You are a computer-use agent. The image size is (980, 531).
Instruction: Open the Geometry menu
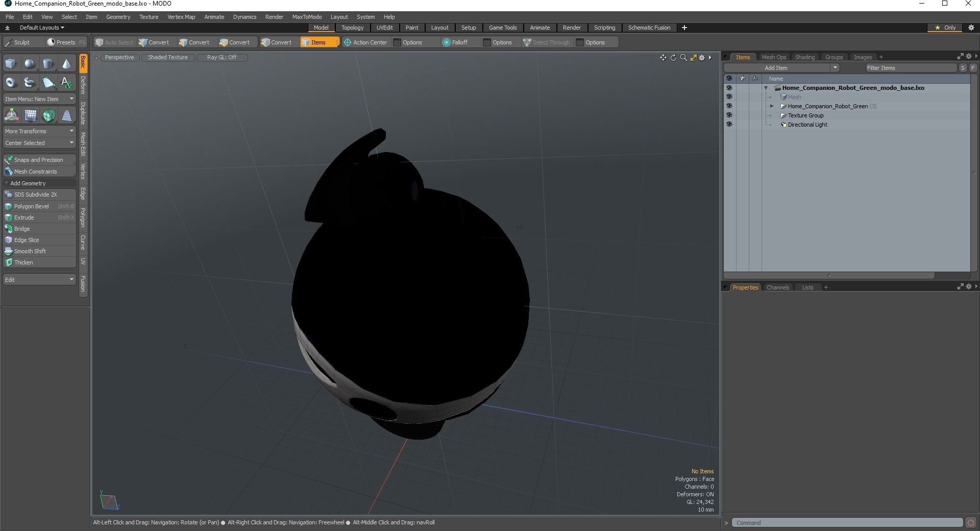pos(118,17)
